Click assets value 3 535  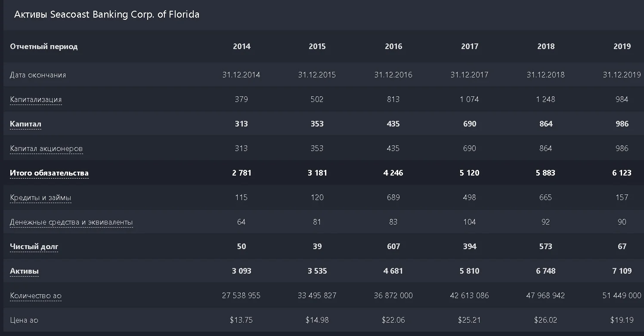point(317,271)
